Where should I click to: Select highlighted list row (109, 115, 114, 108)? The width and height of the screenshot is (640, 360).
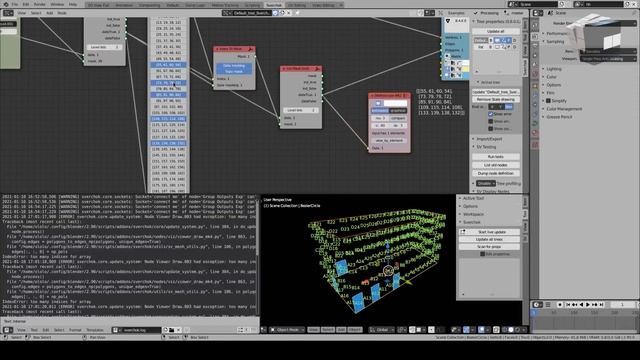[169, 119]
